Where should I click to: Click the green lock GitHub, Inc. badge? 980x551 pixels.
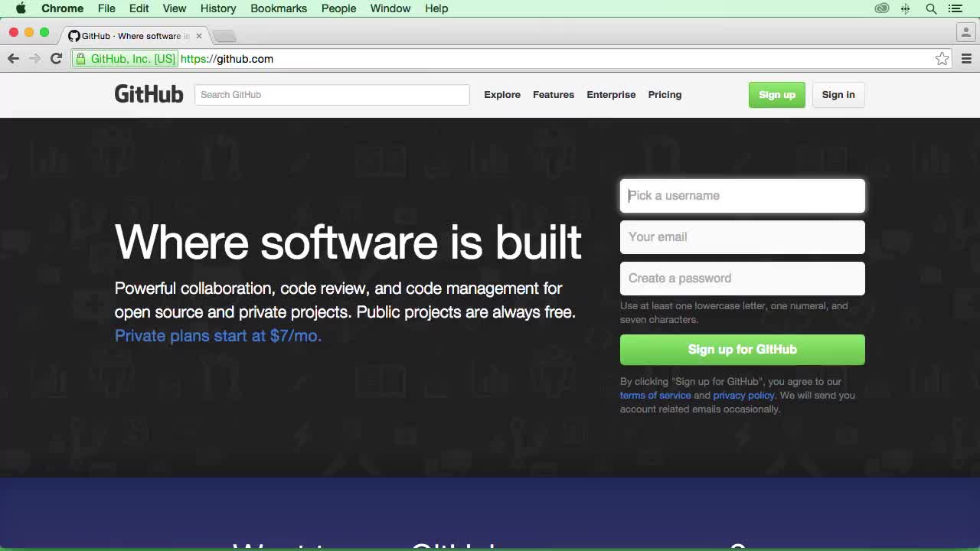(126, 59)
